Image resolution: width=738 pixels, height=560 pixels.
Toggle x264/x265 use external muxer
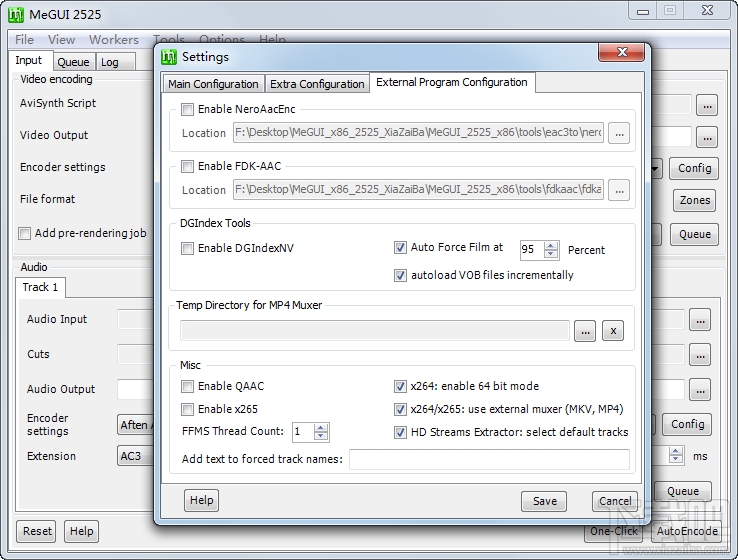(400, 409)
